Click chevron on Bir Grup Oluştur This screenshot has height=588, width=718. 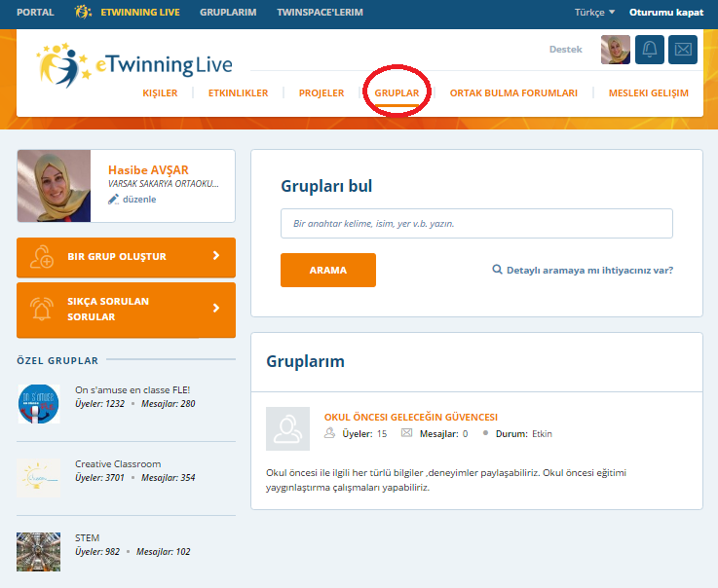point(216,256)
